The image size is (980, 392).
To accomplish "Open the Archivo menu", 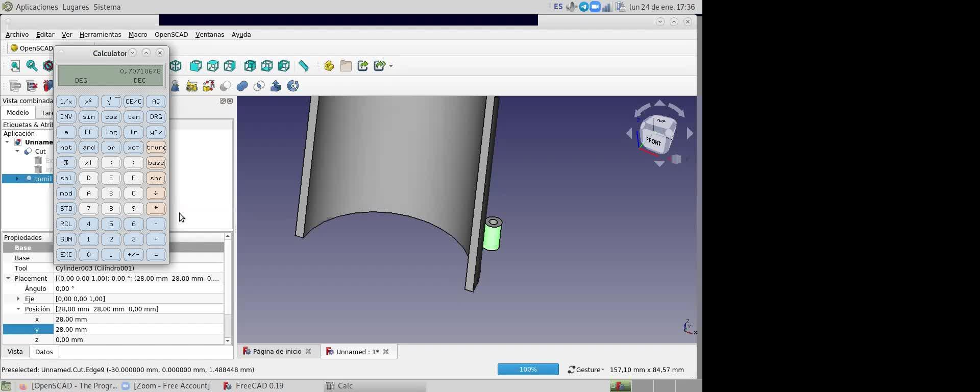I will click(17, 34).
